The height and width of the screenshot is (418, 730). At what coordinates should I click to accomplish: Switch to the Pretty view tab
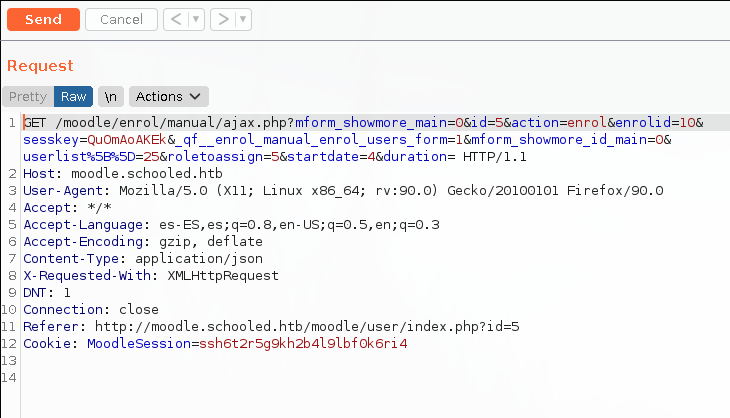tap(28, 97)
